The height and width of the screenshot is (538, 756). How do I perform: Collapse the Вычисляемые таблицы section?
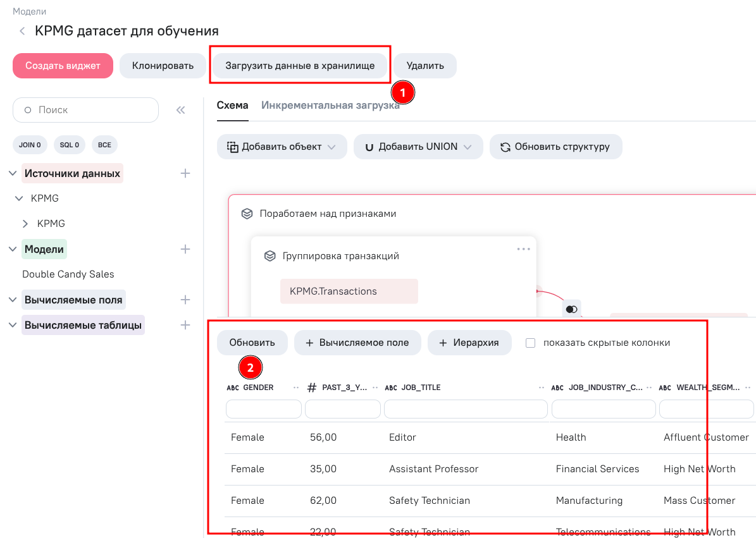point(13,325)
